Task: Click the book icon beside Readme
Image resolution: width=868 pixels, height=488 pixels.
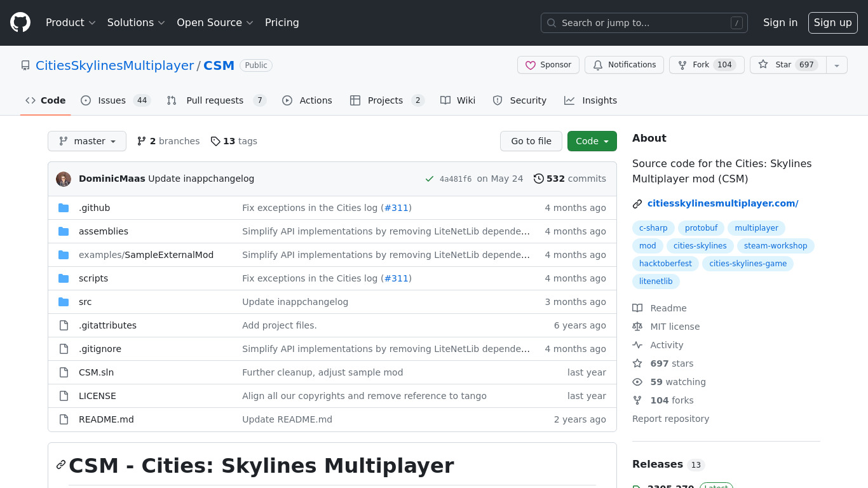Action: [x=637, y=308]
